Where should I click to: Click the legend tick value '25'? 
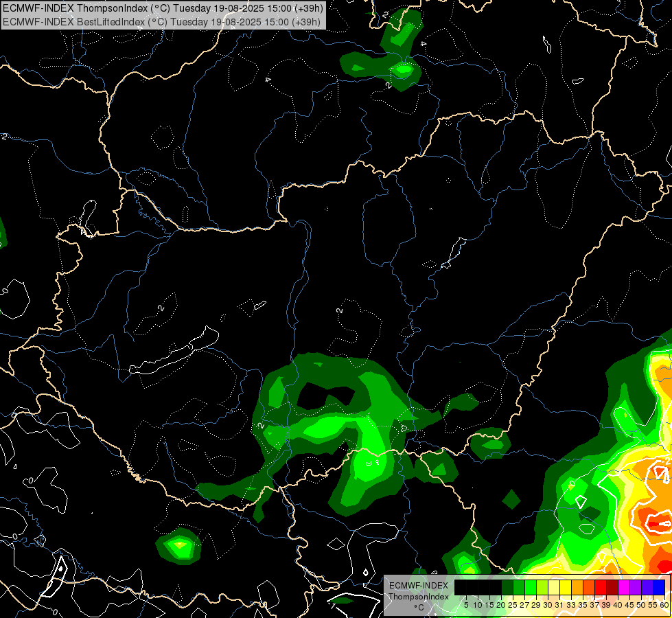tap(513, 605)
